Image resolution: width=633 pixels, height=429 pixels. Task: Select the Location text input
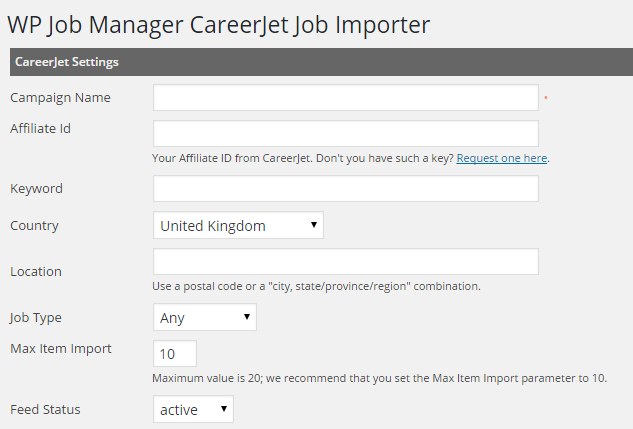point(345,262)
